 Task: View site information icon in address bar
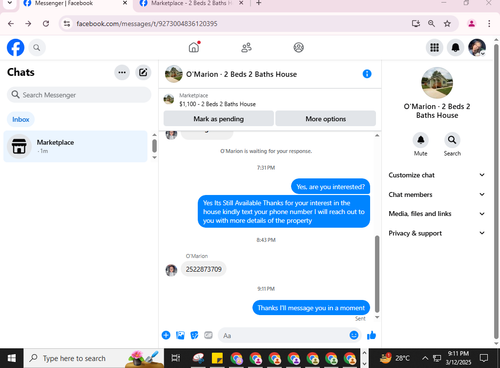67,24
